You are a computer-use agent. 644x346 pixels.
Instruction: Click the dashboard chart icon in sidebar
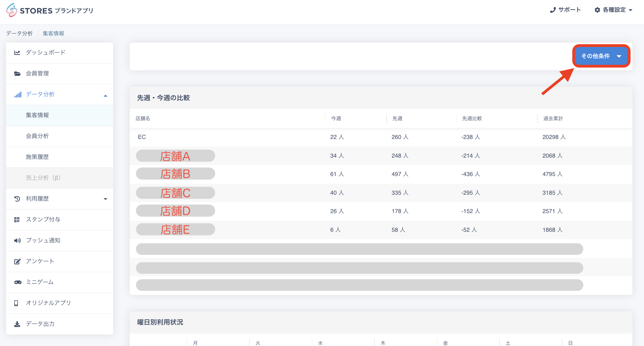17,52
